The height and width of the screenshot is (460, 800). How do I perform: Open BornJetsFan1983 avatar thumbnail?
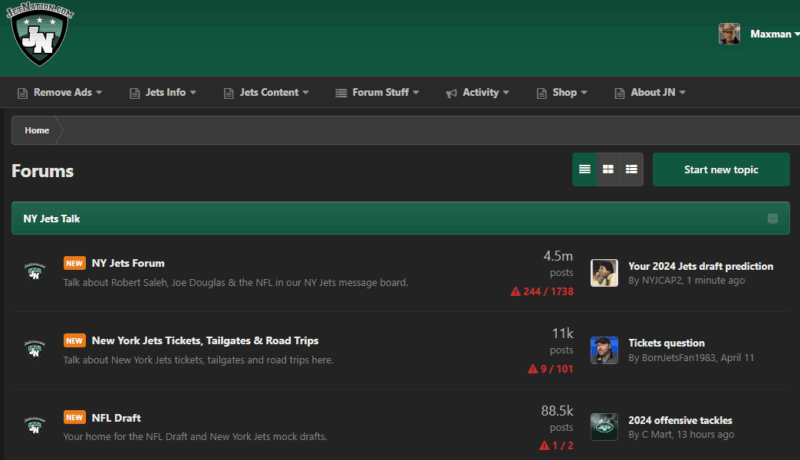pos(604,350)
